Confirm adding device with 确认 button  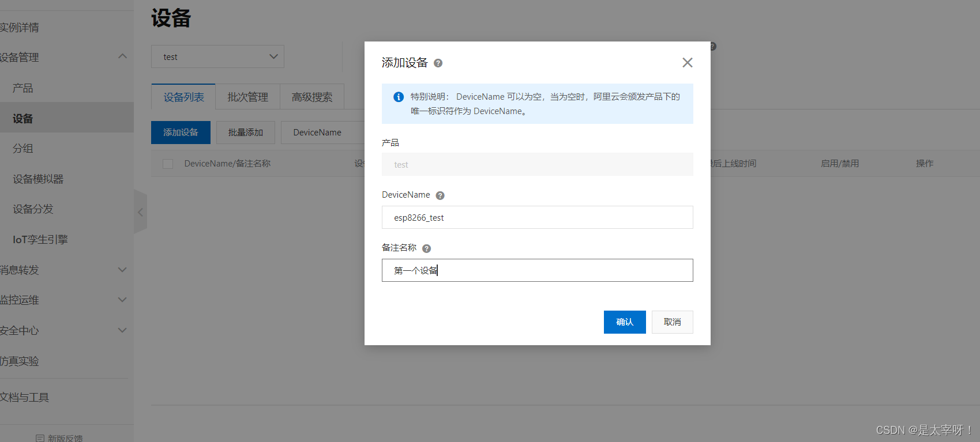[625, 322]
